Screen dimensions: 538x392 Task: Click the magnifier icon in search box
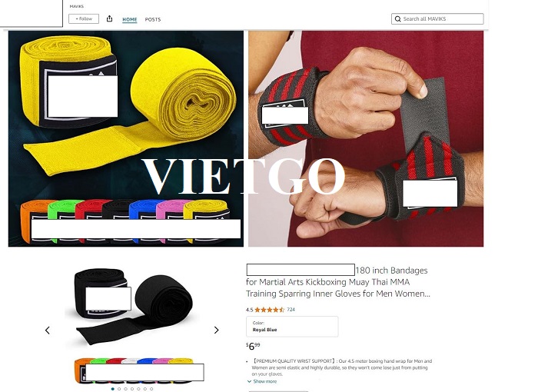point(397,19)
